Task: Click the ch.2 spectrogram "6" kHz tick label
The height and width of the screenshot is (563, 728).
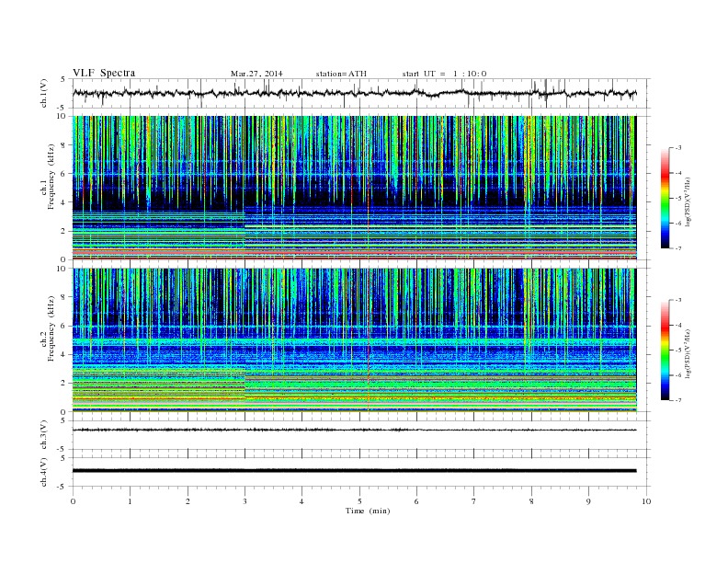Action: point(63,326)
